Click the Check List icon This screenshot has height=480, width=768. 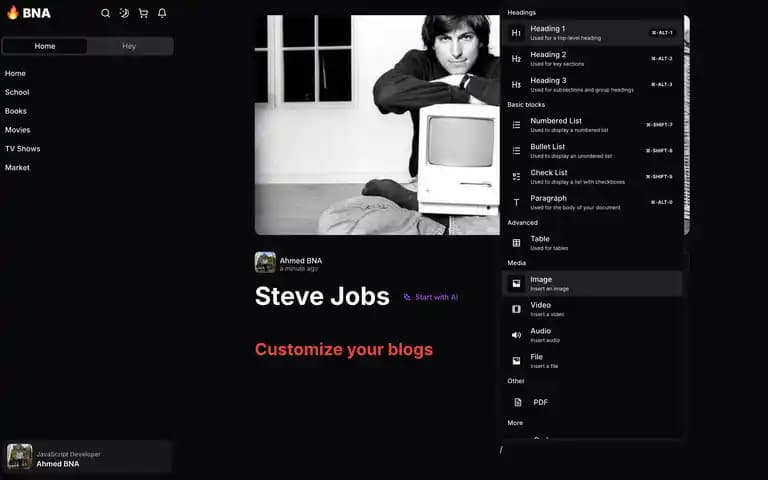point(516,176)
